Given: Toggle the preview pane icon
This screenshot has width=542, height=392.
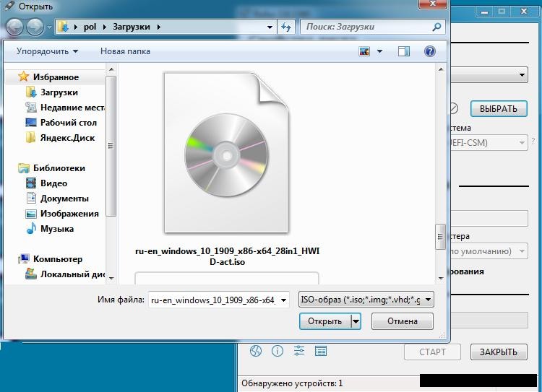Looking at the screenshot, I should (404, 51).
